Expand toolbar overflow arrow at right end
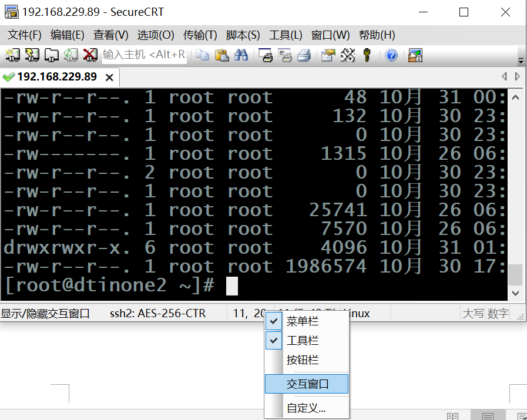The image size is (527, 420). tap(521, 61)
